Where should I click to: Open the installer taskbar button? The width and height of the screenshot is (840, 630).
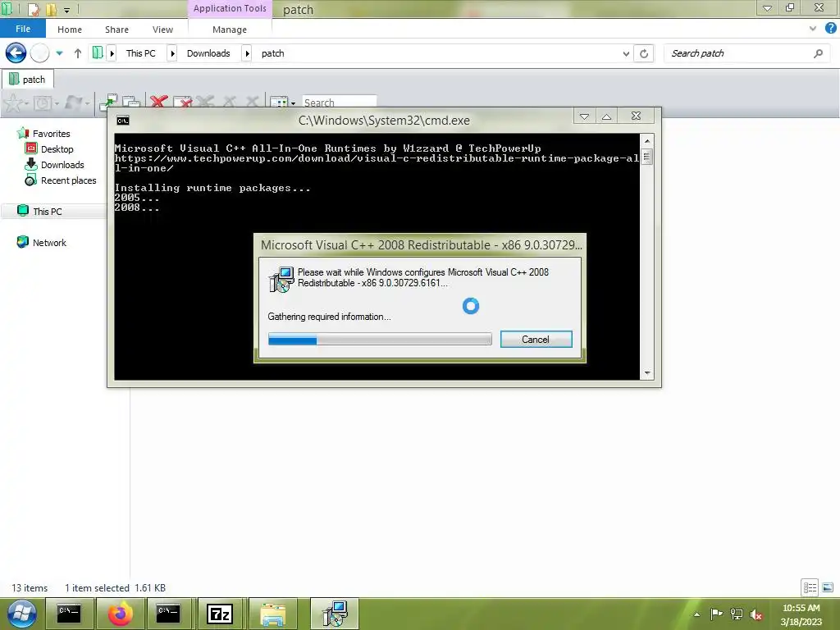335,614
